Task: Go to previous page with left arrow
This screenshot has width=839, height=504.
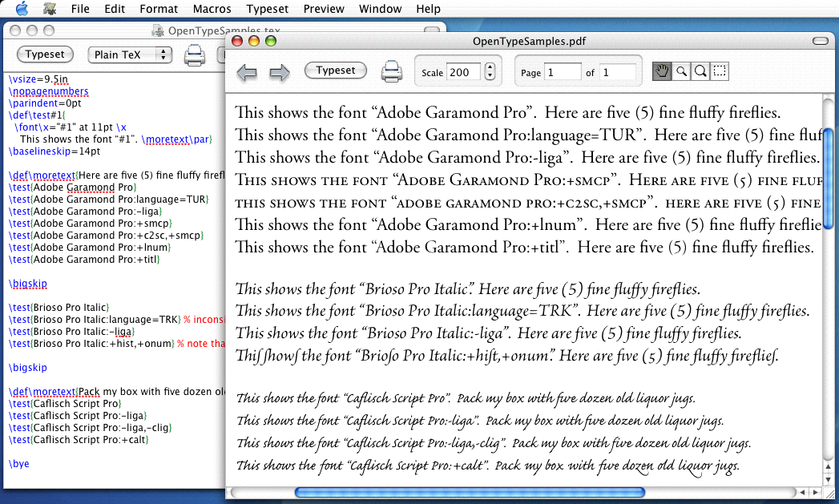Action: (247, 72)
